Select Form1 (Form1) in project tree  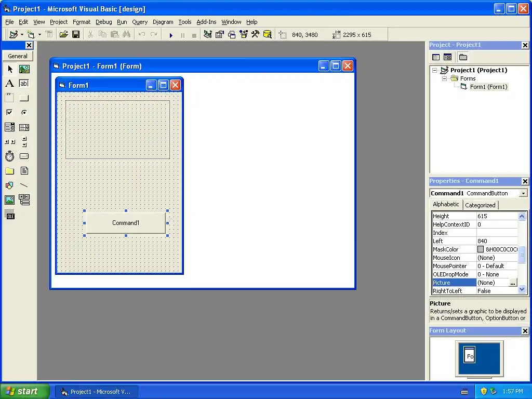pos(488,87)
